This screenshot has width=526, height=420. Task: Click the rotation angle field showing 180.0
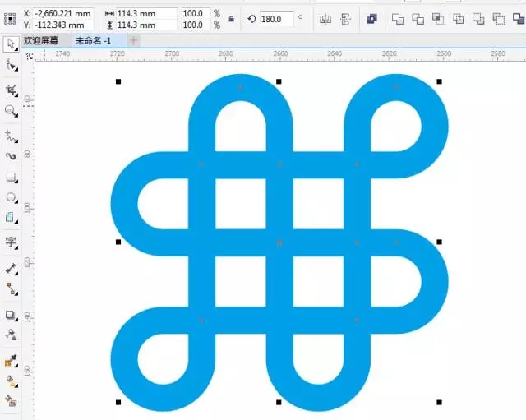[x=276, y=19]
